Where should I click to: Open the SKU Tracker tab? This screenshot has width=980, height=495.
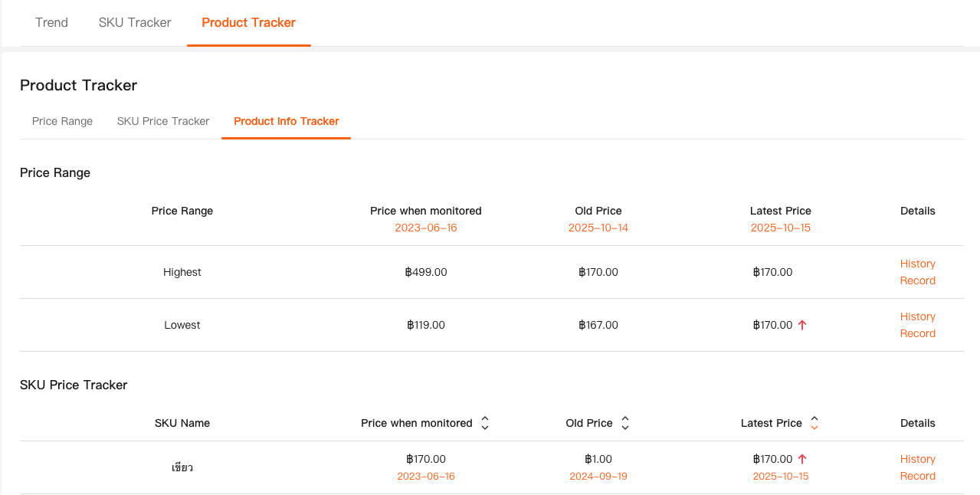135,22
